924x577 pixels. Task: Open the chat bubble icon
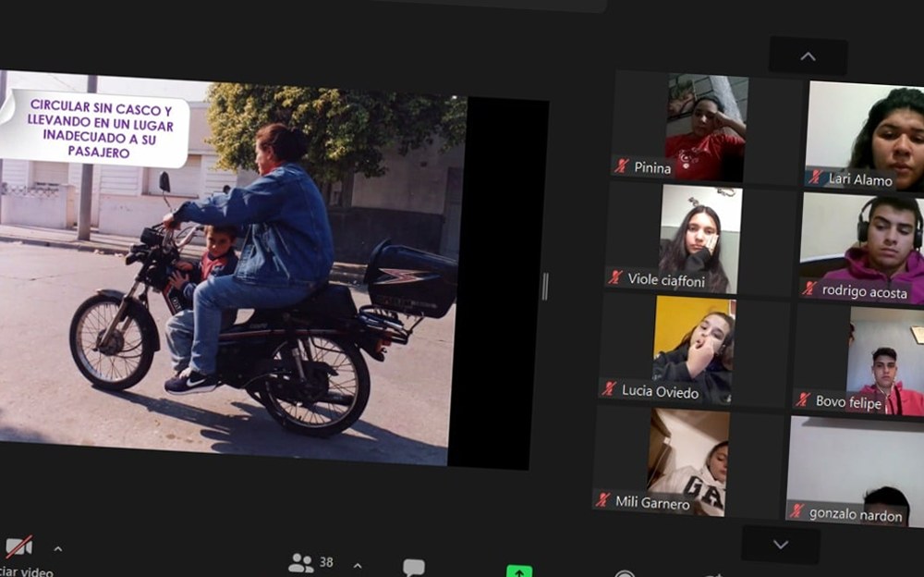414,567
